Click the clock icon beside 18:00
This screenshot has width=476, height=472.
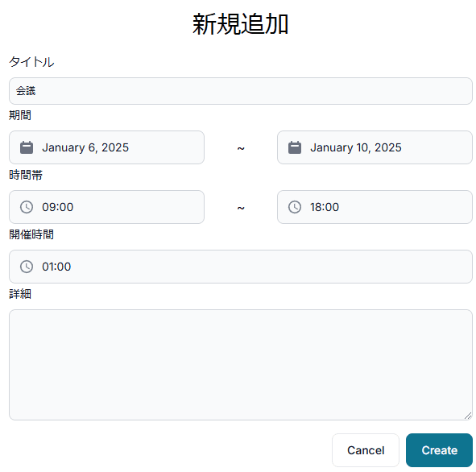click(295, 207)
